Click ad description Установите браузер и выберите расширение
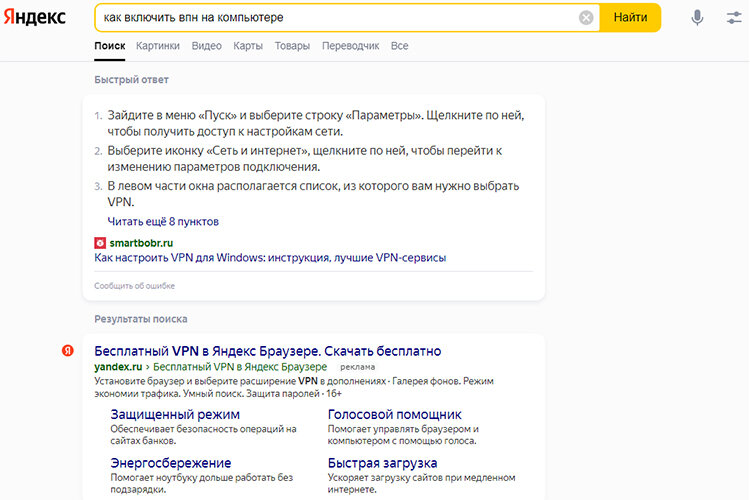750x500 pixels. click(x=294, y=388)
